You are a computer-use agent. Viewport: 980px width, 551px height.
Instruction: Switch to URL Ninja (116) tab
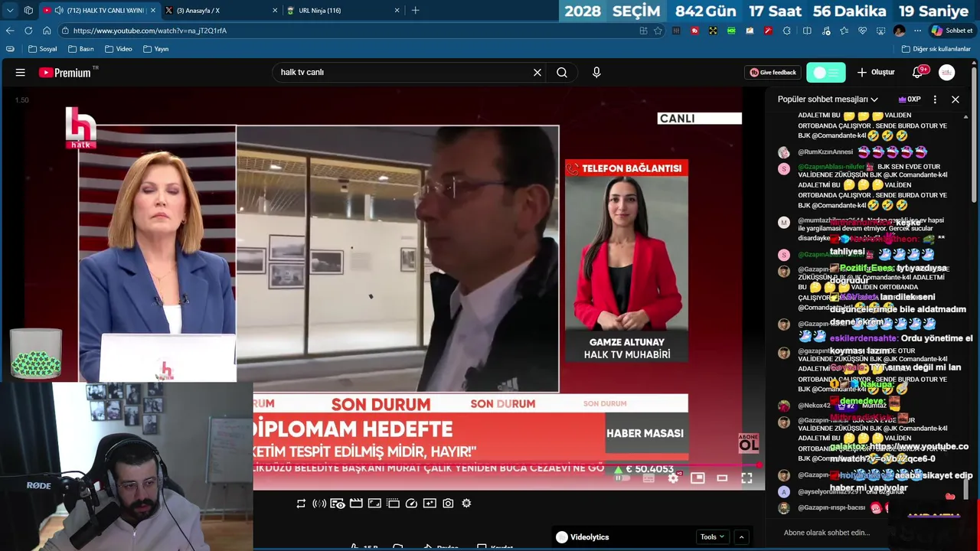click(343, 11)
